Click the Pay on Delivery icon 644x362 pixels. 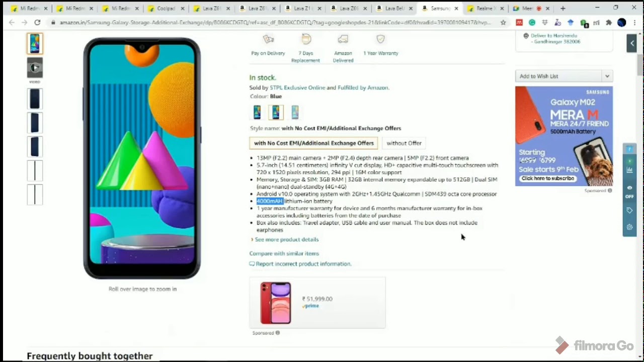point(268,39)
